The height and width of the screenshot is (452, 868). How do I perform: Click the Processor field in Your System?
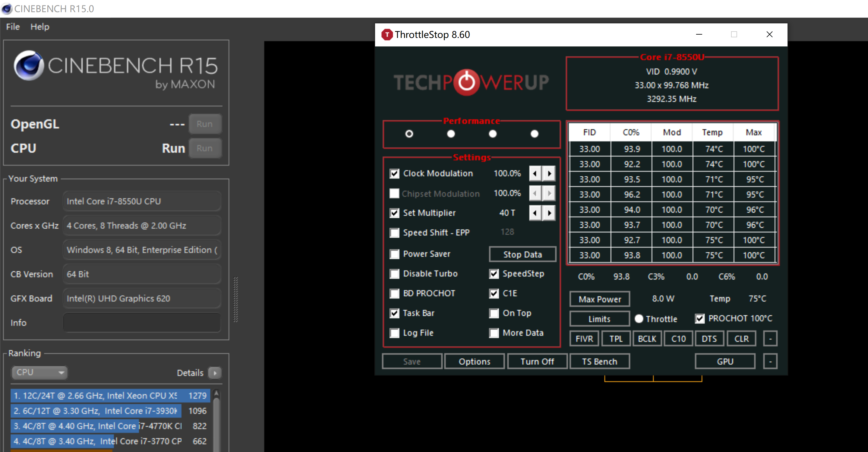[142, 202]
